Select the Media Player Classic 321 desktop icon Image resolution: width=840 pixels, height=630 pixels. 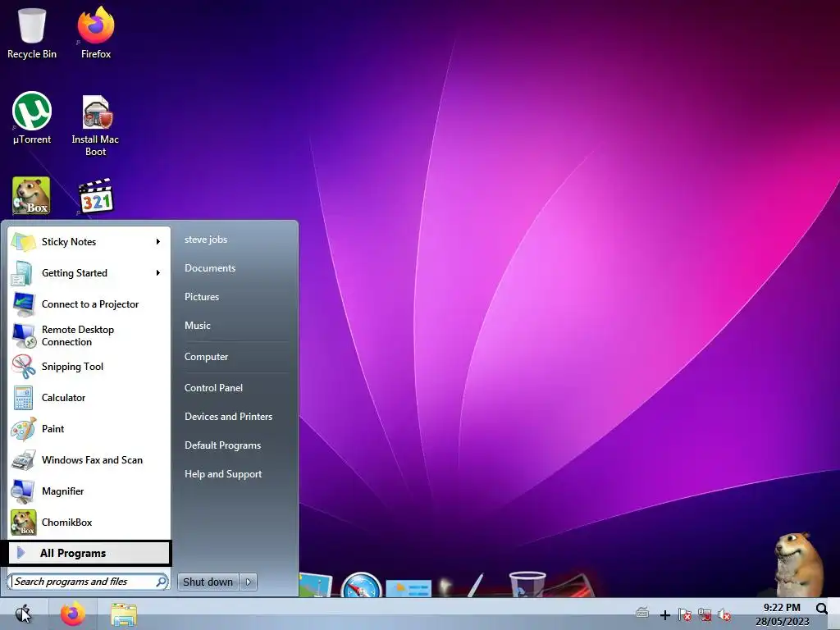click(96, 196)
